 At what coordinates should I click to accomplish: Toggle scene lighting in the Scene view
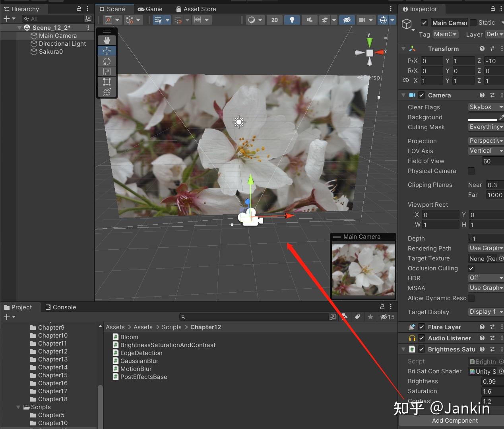point(292,19)
